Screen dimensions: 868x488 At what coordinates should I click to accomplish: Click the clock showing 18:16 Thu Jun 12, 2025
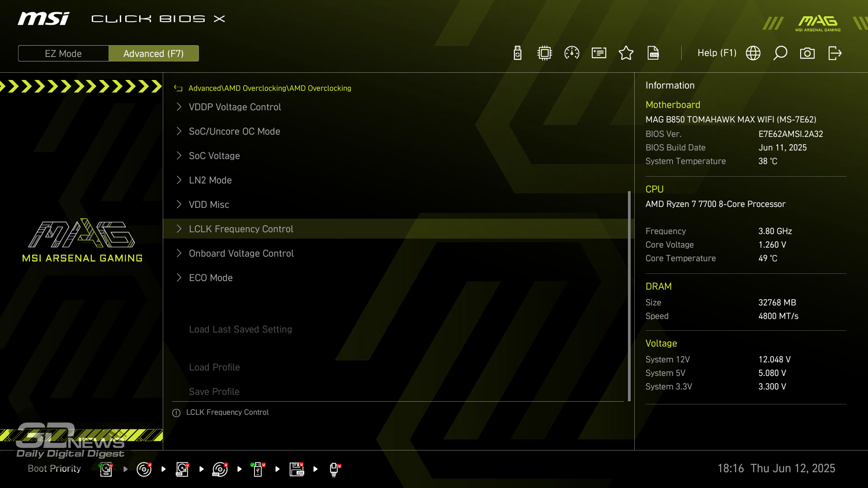coord(776,469)
